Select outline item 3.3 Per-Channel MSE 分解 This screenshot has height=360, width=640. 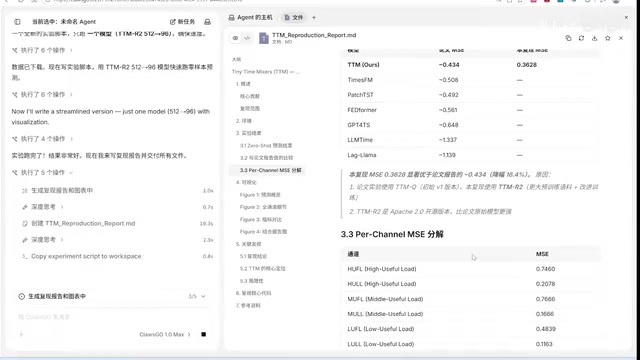coord(270,170)
